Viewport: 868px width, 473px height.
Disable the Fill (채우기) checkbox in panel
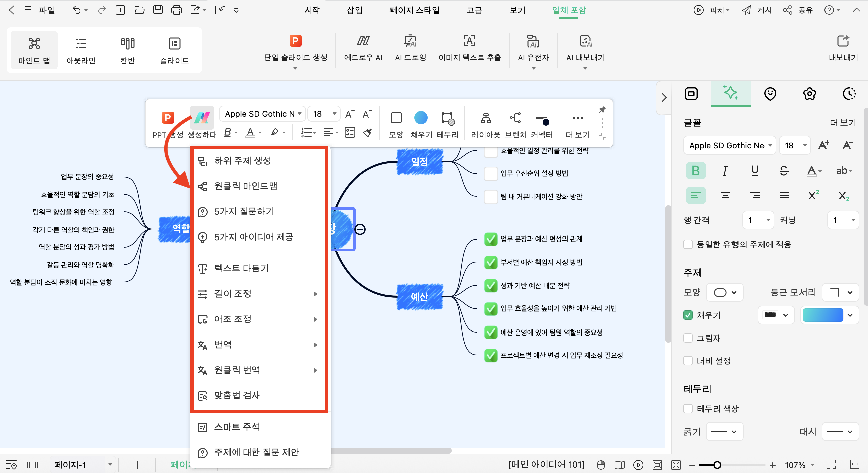[x=688, y=315]
